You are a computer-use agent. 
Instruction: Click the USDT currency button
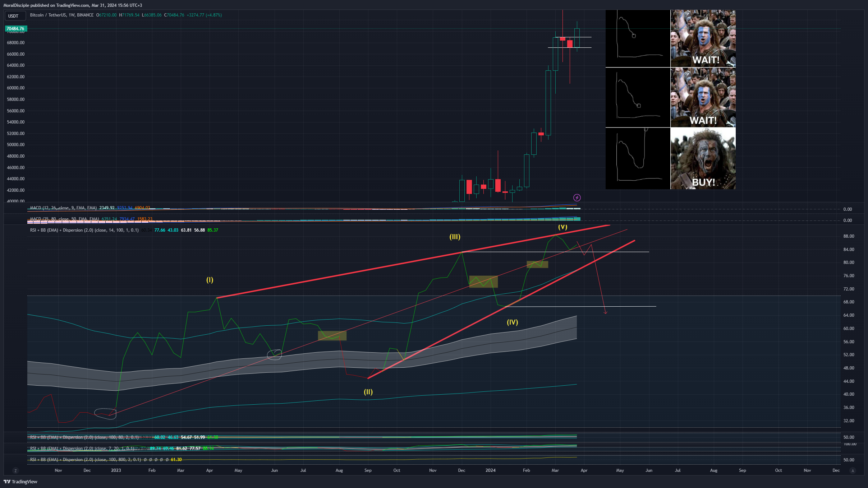pos(15,16)
